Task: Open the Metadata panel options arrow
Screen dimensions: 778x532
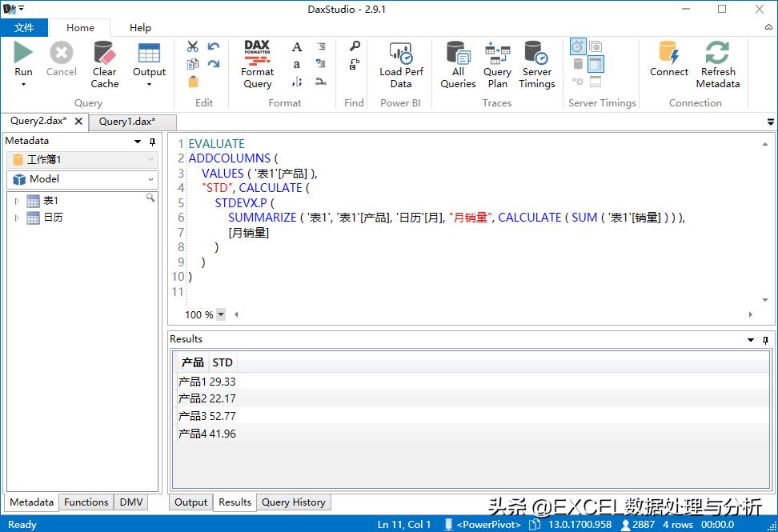Action: click(x=138, y=142)
